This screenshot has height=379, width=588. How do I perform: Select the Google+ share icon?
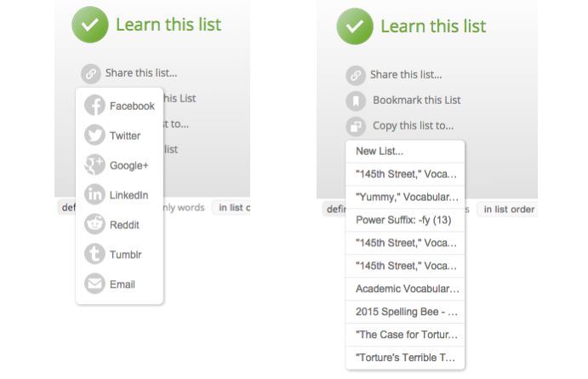(94, 165)
